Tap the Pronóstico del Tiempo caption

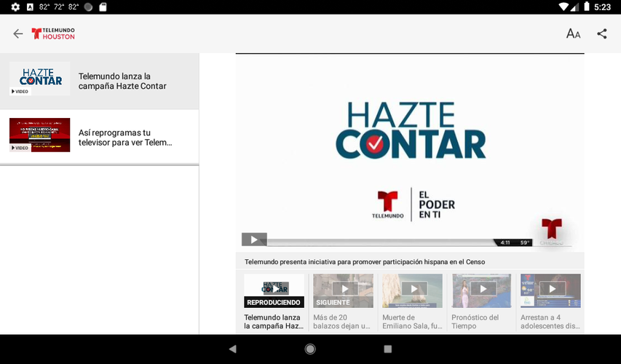coord(475,322)
